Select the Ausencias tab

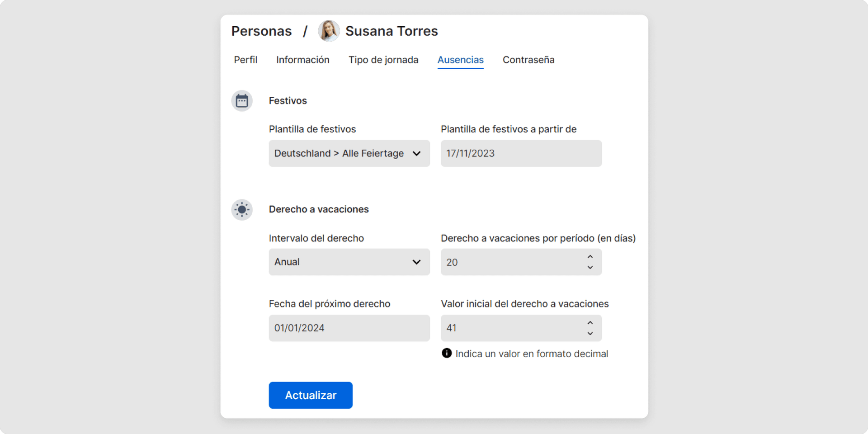[460, 60]
